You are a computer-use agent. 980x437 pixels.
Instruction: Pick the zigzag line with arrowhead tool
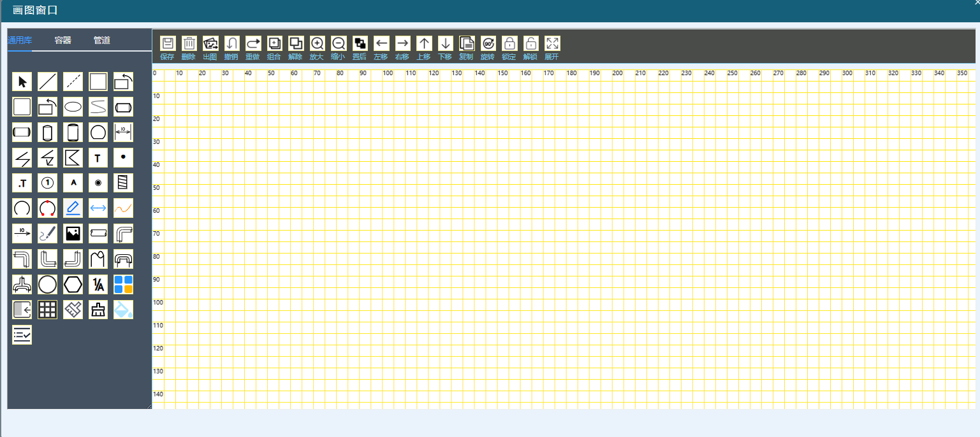click(47, 157)
